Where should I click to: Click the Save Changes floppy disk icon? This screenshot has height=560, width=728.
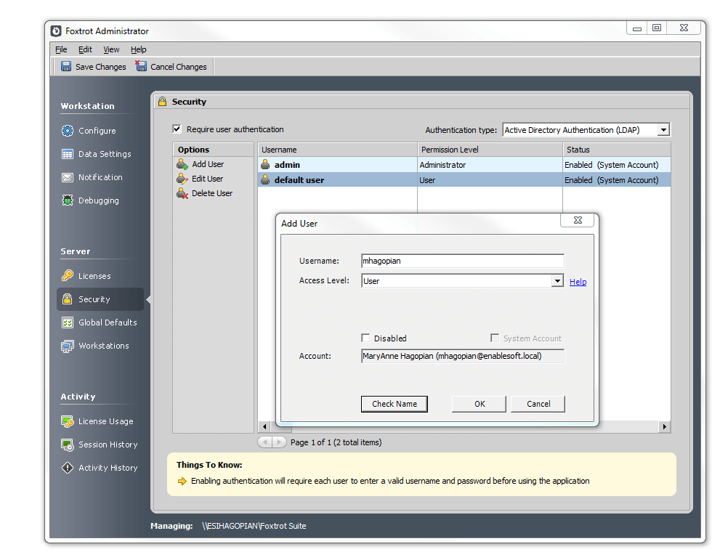tap(66, 66)
